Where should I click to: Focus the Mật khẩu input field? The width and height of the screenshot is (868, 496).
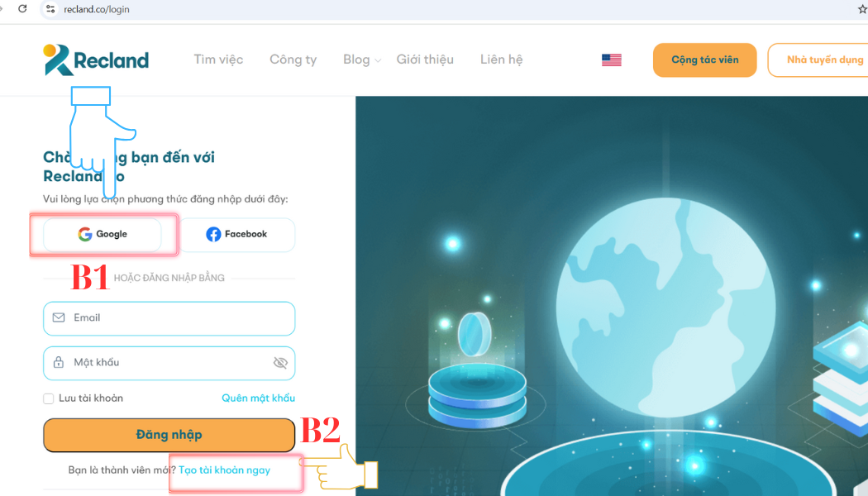click(169, 363)
